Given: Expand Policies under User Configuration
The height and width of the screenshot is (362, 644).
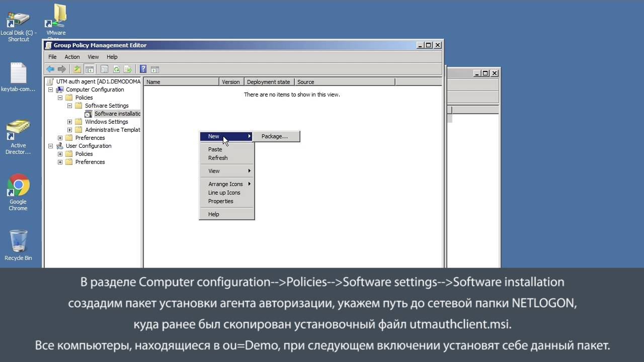Looking at the screenshot, I should (60, 154).
